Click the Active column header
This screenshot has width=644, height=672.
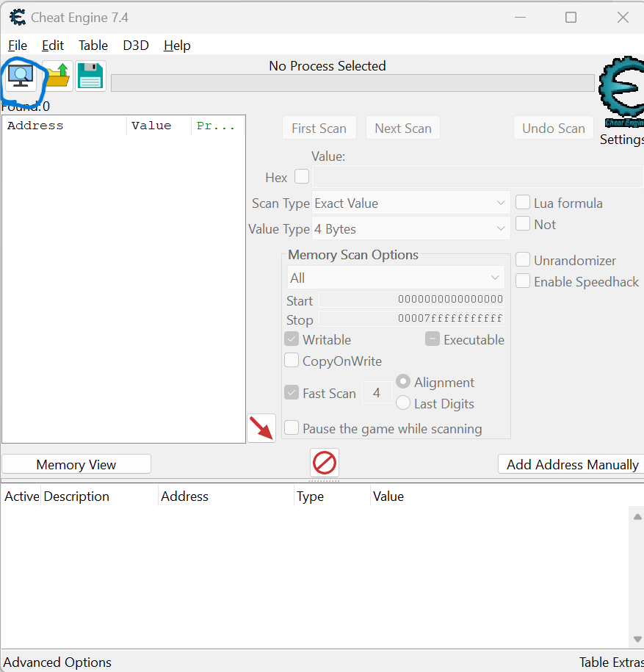21,496
